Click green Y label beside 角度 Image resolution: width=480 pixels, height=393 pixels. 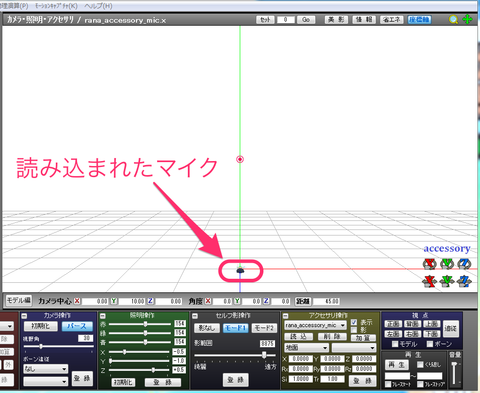click(237, 301)
